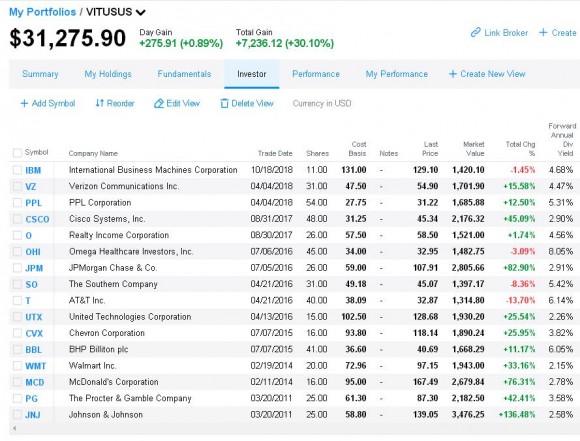Open the WMT ticker link
580x441 pixels.
click(36, 366)
